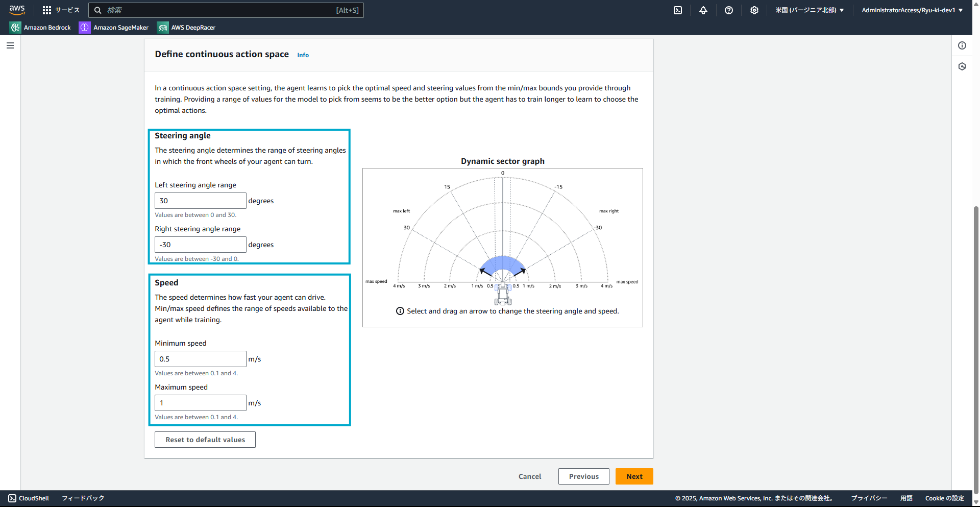Click the CloudShell icon in the footer

(12, 498)
